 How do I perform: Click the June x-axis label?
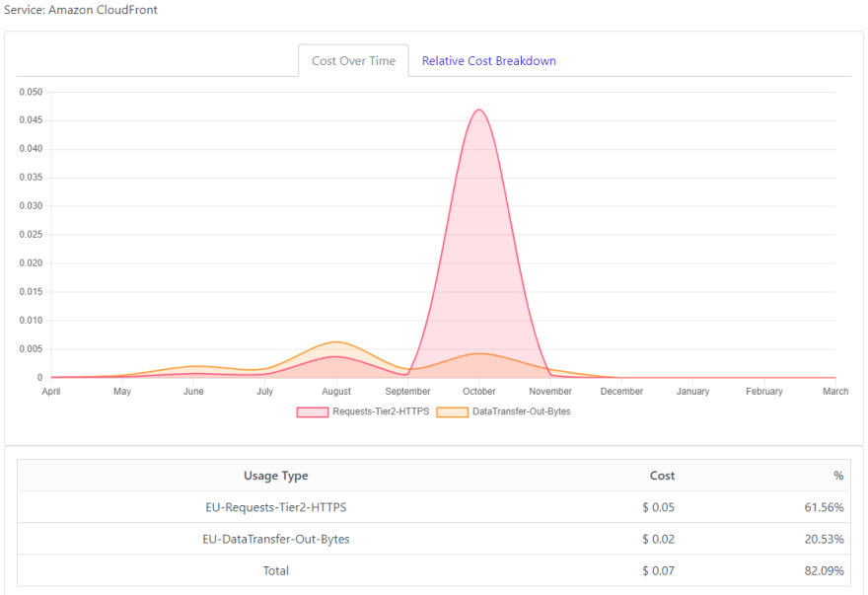[193, 391]
